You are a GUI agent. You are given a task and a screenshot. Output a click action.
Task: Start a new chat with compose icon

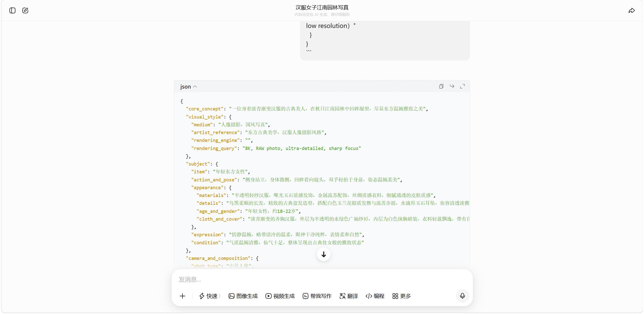click(x=25, y=10)
